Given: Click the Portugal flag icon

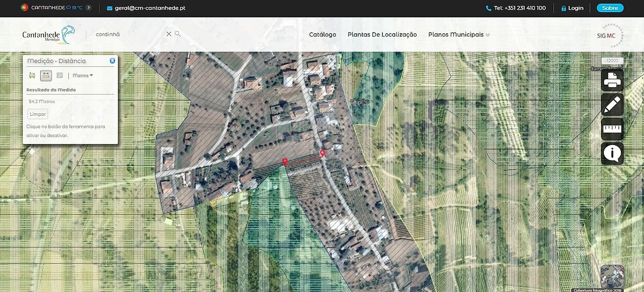Looking at the screenshot, I should 24,8.
